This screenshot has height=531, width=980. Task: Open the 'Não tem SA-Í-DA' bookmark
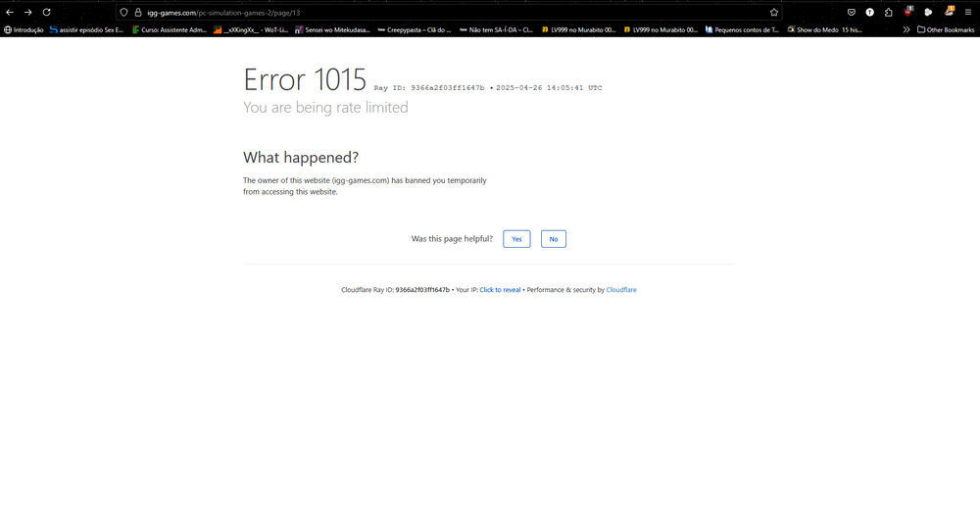[496, 29]
